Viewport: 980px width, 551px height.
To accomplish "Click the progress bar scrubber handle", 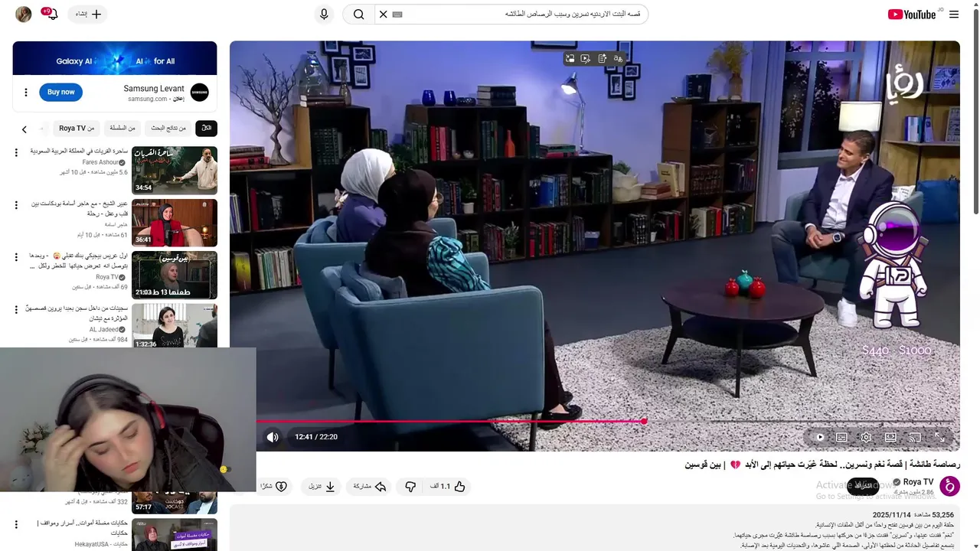I will pos(644,421).
